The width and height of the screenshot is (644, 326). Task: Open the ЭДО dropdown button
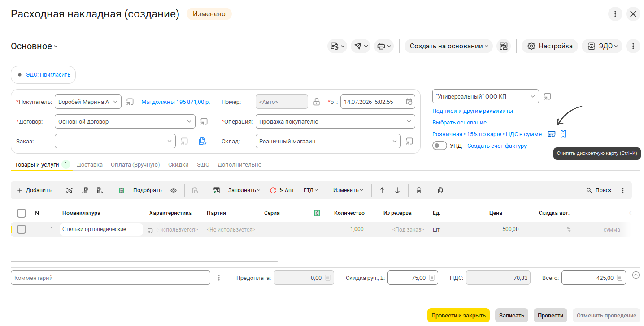pyautogui.click(x=602, y=46)
